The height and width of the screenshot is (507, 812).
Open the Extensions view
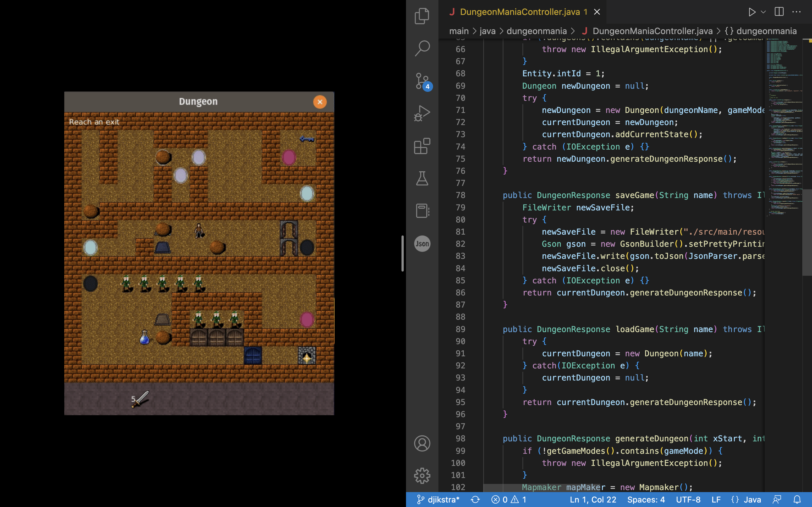coord(422,146)
